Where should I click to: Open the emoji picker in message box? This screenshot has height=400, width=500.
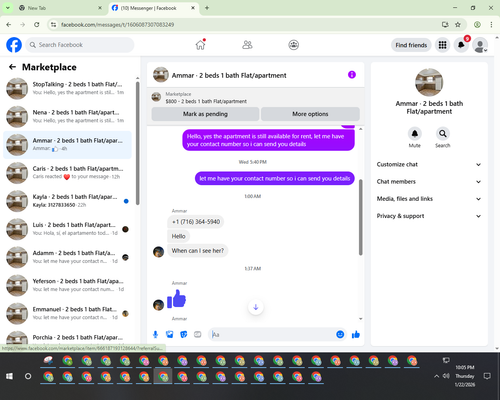pyautogui.click(x=340, y=334)
